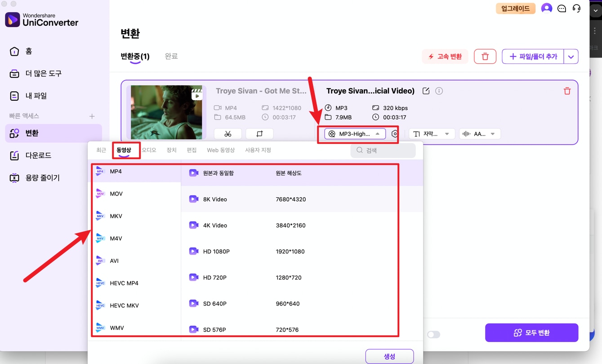Open the chat message icon
The image size is (602, 364).
562,8
